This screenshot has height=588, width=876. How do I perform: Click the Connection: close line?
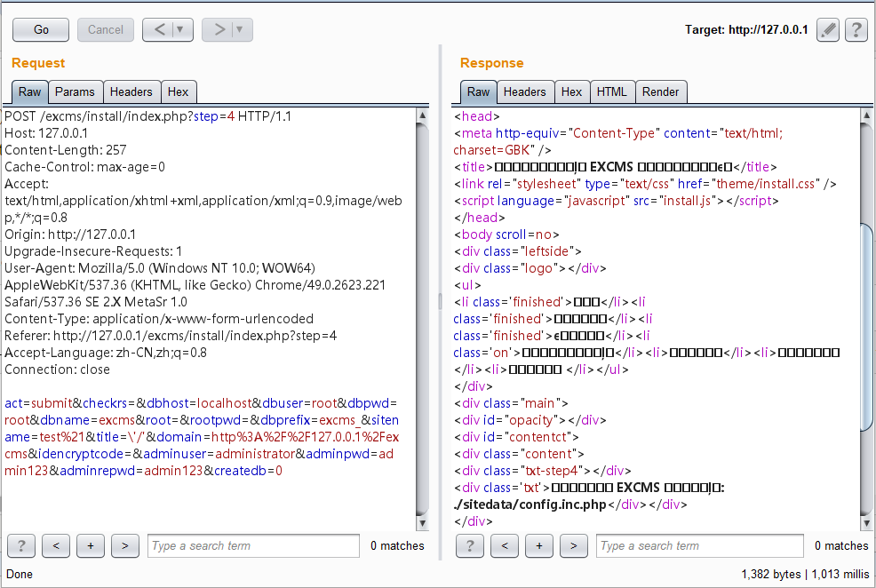57,369
